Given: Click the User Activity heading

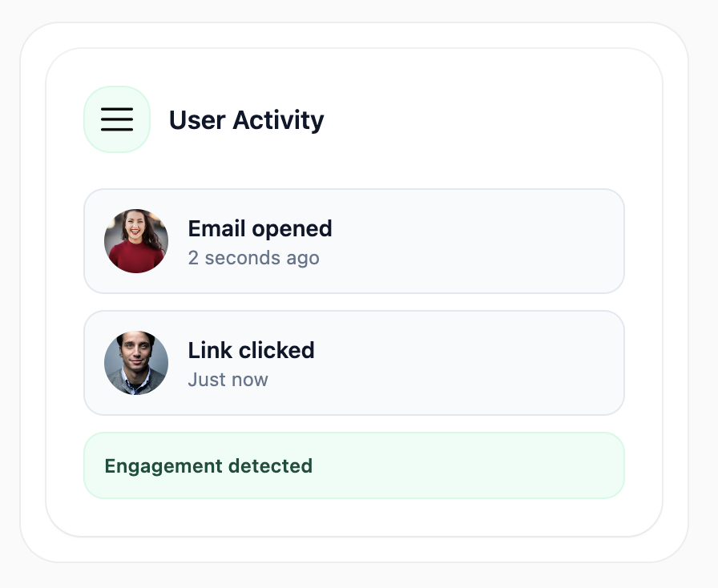Looking at the screenshot, I should click(x=246, y=120).
